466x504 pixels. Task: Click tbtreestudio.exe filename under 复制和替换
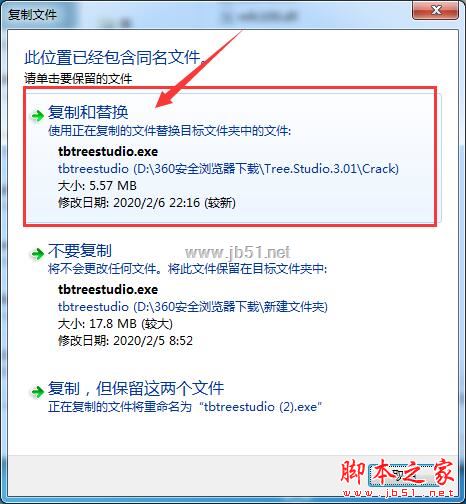pos(108,151)
